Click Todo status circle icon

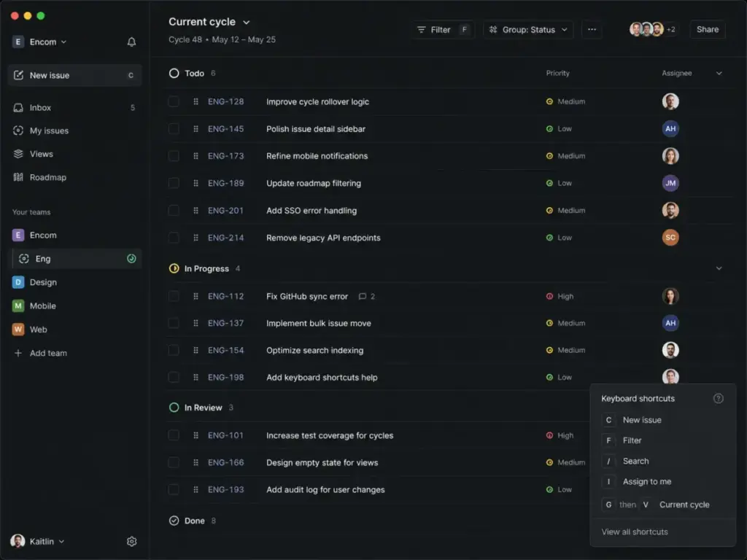[x=174, y=74]
